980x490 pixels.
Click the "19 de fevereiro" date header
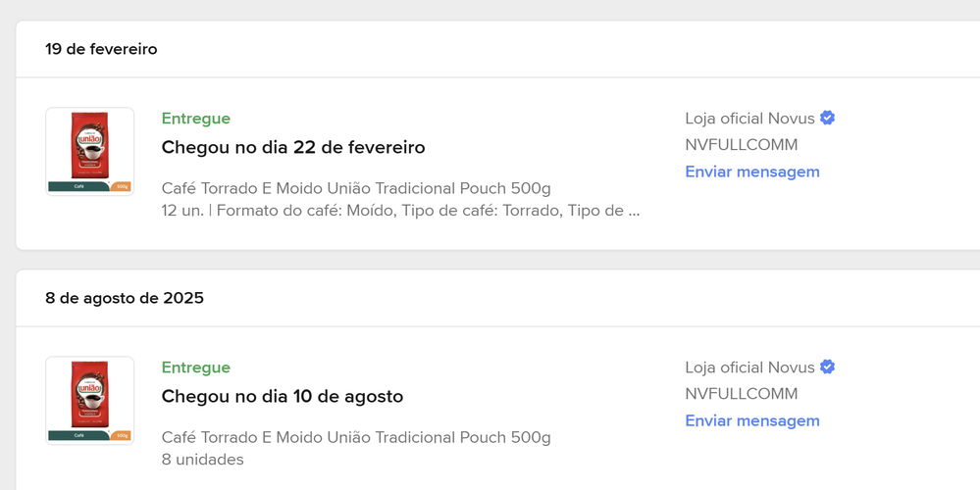tap(101, 49)
